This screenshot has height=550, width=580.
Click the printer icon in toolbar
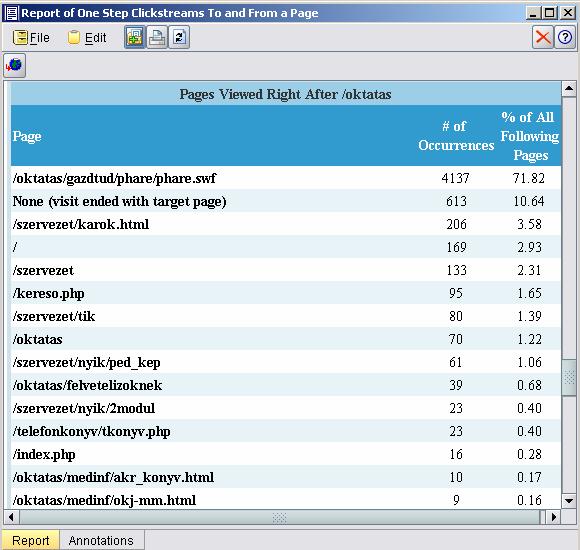[x=157, y=37]
